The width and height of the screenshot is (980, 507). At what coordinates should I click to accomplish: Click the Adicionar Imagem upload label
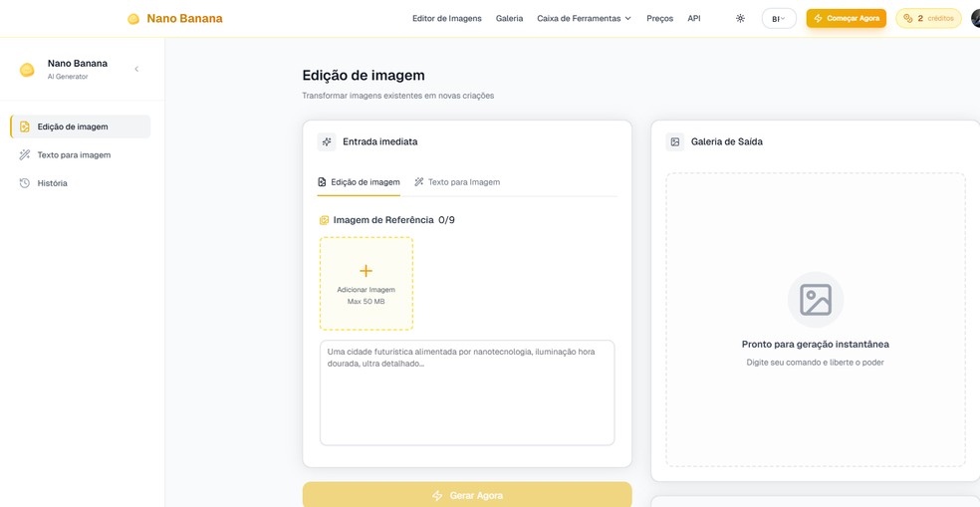click(x=366, y=290)
